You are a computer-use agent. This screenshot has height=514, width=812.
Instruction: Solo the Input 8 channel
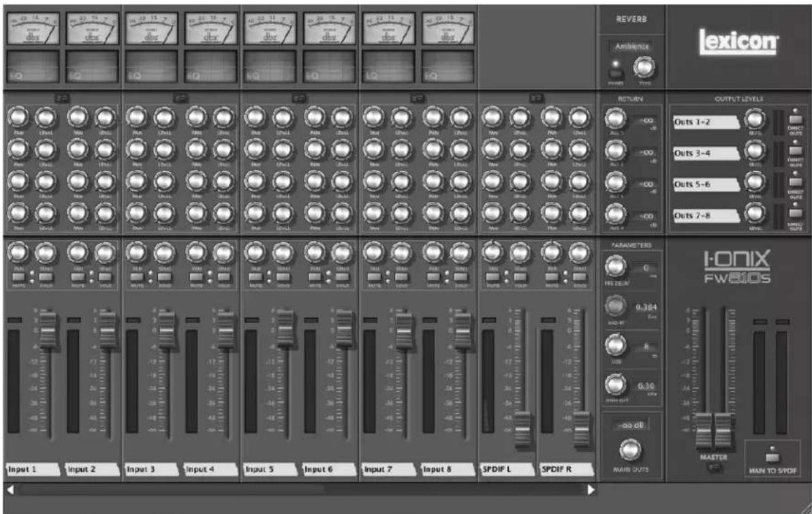[x=461, y=277]
